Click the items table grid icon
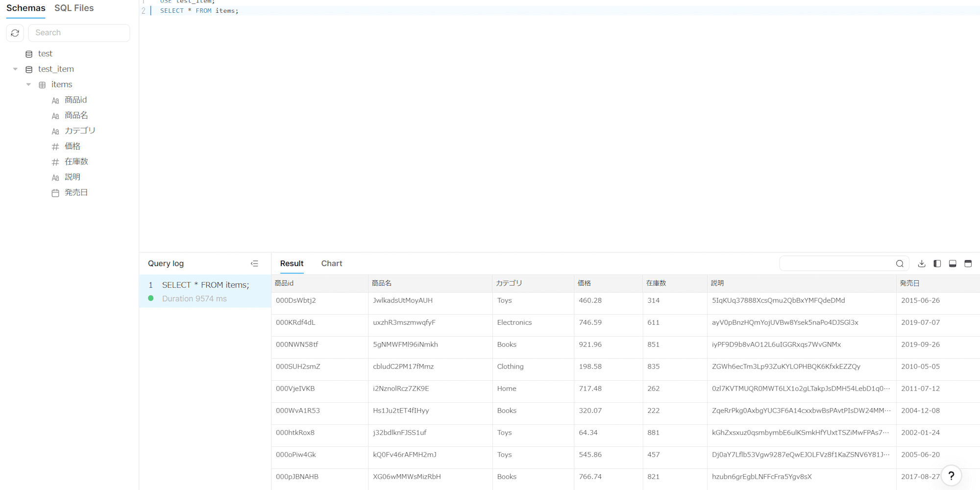This screenshot has height=490, width=980. pyautogui.click(x=42, y=85)
